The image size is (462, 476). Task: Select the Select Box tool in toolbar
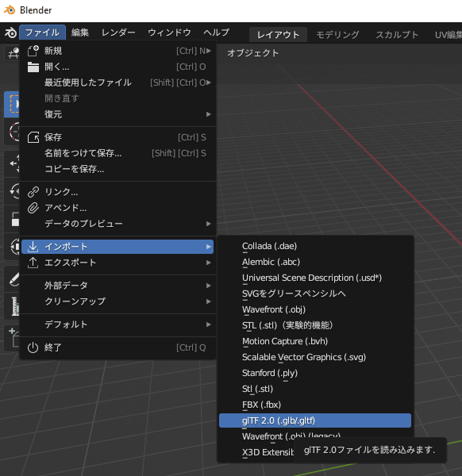[x=12, y=105]
